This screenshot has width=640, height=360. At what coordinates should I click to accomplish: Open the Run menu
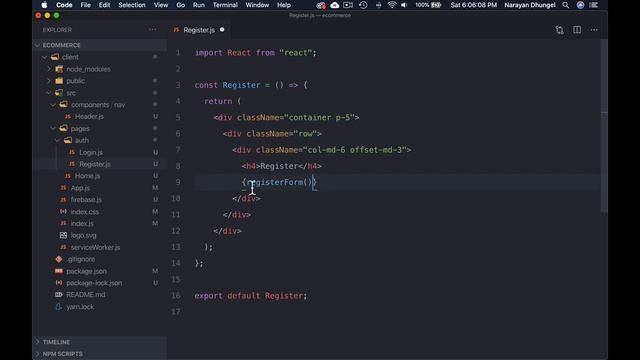tap(199, 5)
